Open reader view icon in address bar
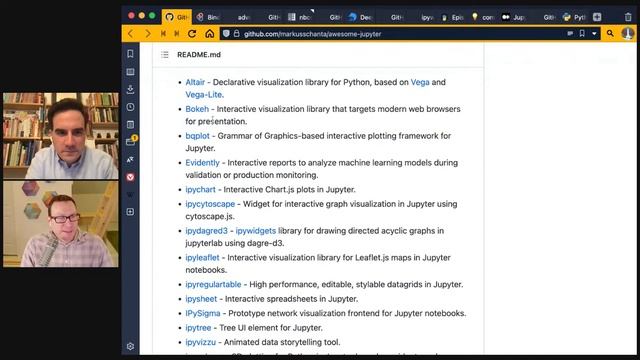 click(570, 33)
